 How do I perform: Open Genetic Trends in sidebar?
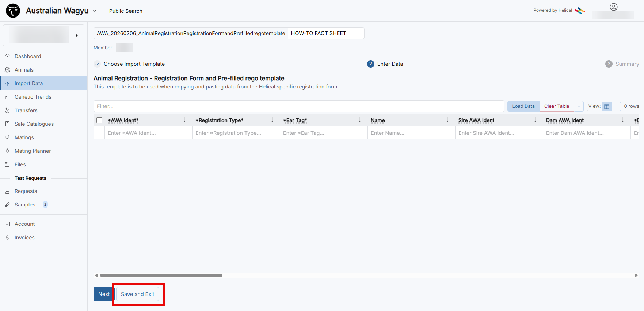coord(33,97)
